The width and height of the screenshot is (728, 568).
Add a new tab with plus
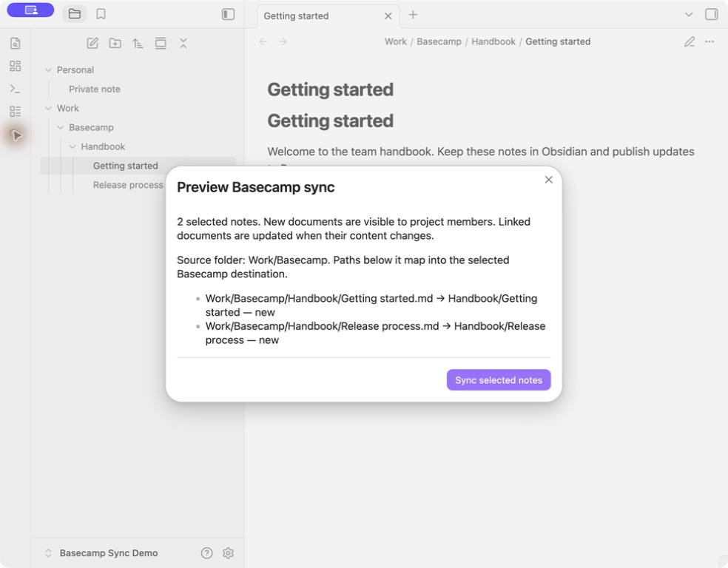tap(413, 15)
